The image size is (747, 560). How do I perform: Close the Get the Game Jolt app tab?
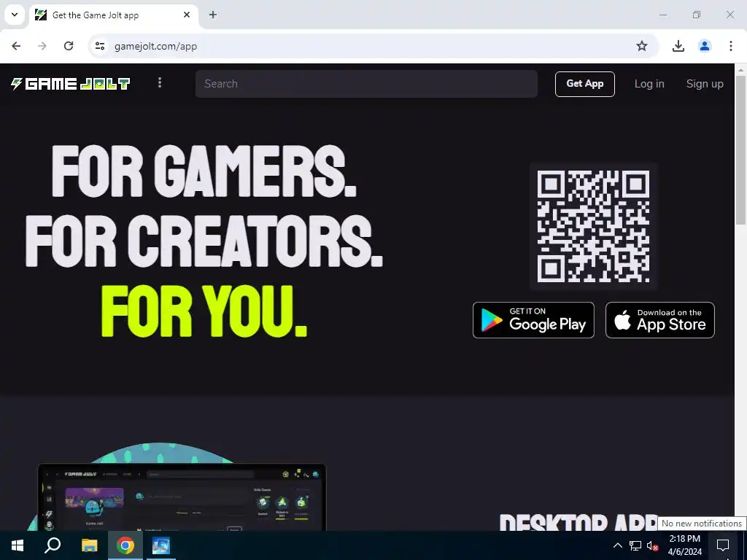[187, 15]
